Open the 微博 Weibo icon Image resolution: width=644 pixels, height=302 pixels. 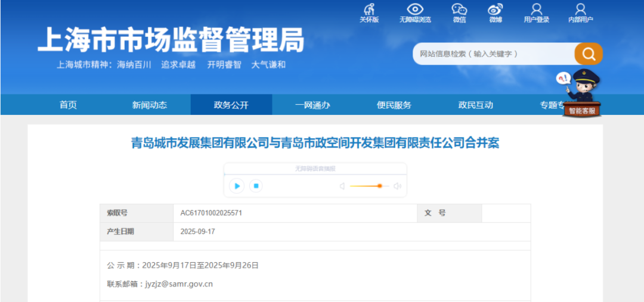coord(496,13)
